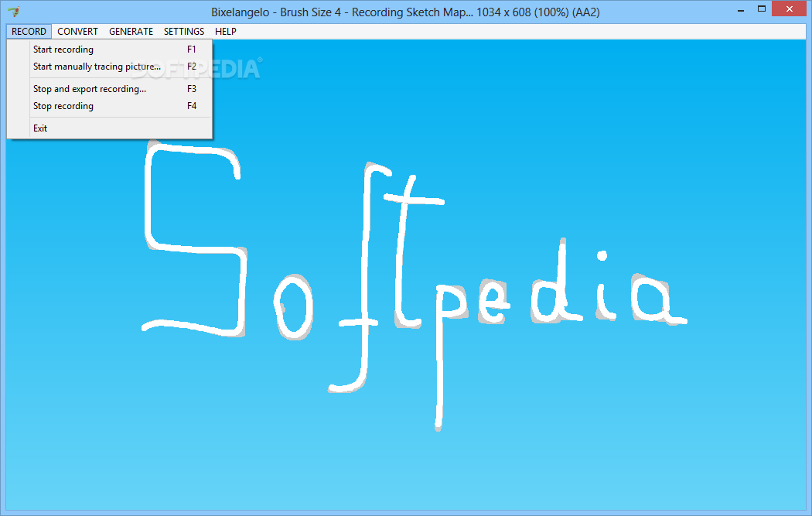Viewport: 812px width, 516px height.
Task: Open the CONVERT menu
Action: [x=77, y=32]
